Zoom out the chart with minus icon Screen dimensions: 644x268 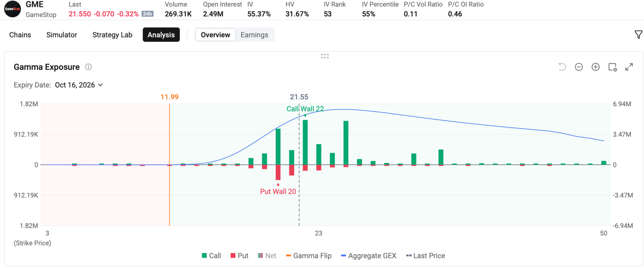coord(579,67)
